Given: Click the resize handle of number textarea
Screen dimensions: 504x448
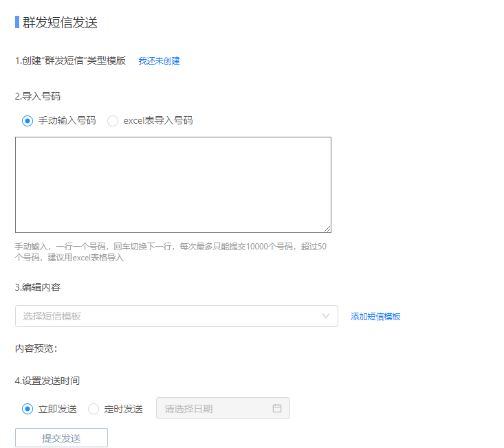Looking at the screenshot, I should tap(327, 229).
